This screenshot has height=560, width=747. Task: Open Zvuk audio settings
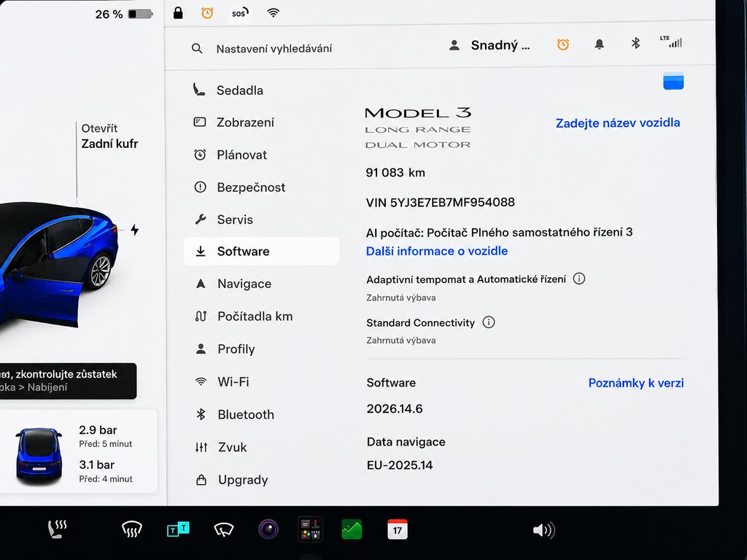click(261, 447)
